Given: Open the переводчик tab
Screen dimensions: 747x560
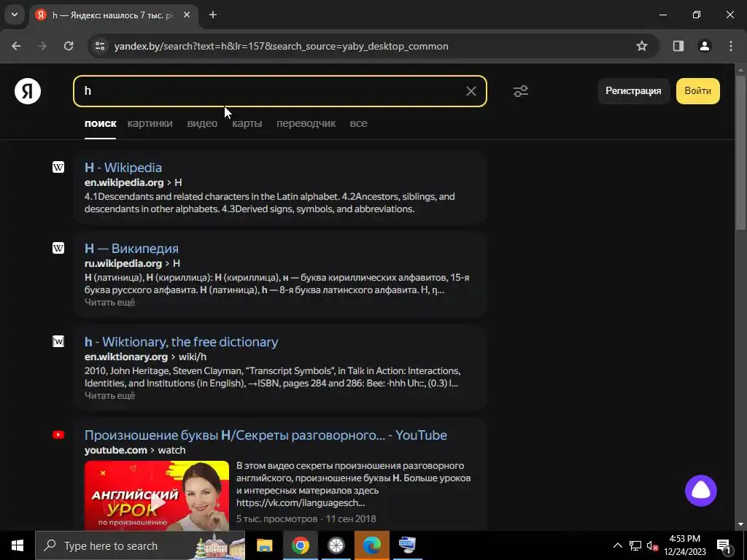Looking at the screenshot, I should point(306,123).
